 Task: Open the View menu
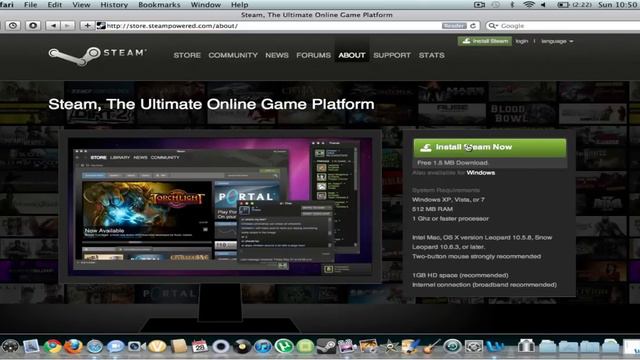[81, 4]
